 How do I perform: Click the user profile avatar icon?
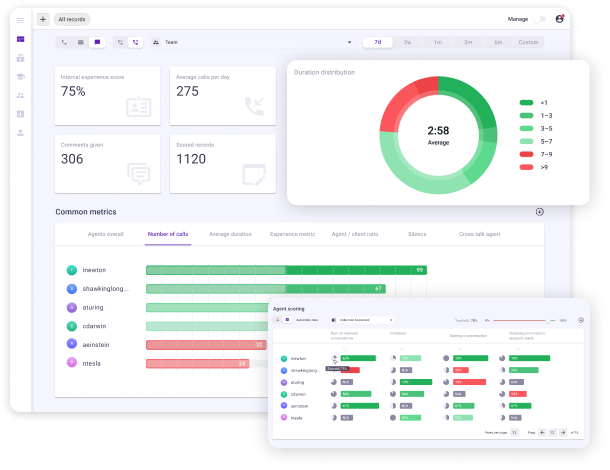tap(559, 18)
